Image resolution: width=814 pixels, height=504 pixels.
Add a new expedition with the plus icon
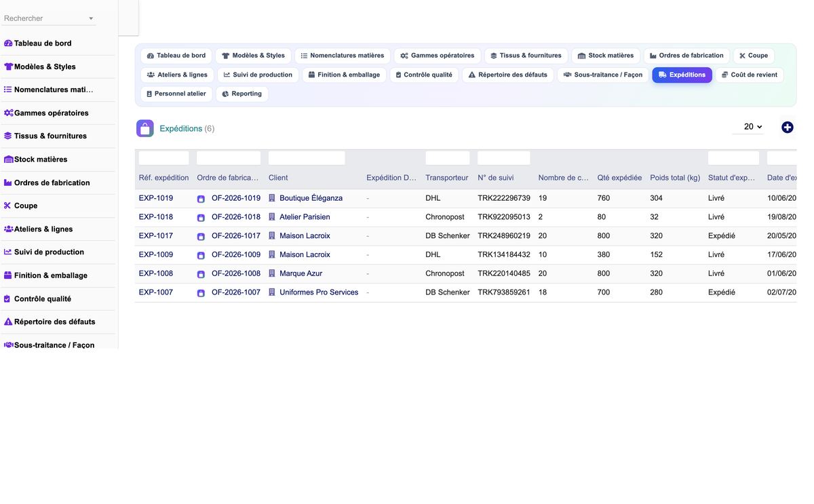787,127
